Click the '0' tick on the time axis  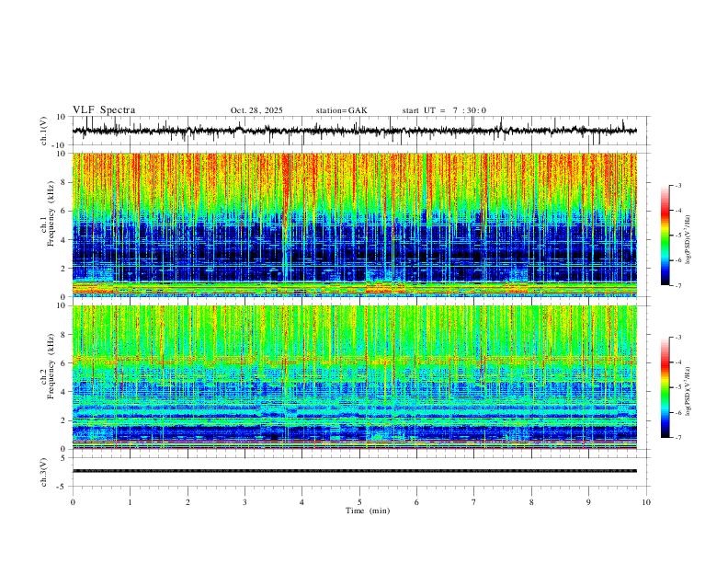point(73,502)
